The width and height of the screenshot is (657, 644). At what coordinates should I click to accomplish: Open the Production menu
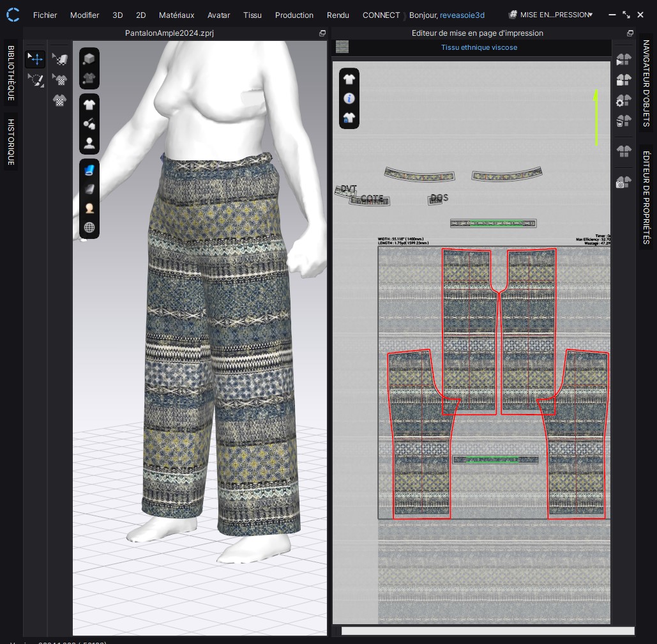pyautogui.click(x=294, y=15)
